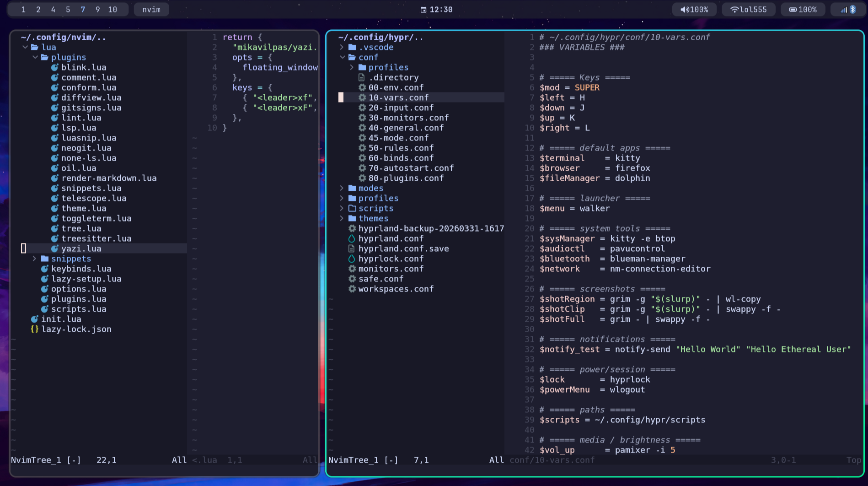868x486 pixels.
Task: Click the file icon of hyprland.conf.save
Action: [x=352, y=248]
